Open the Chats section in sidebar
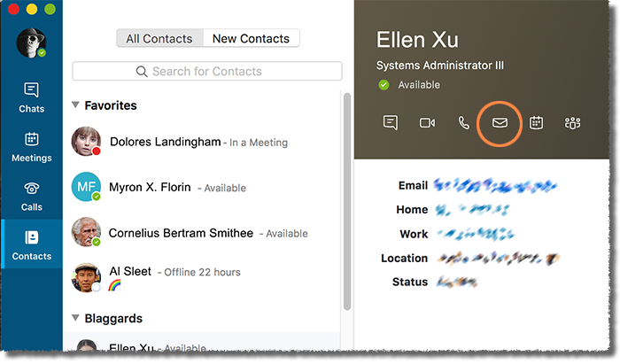Viewport: 620px width, 364px height. tap(32, 98)
